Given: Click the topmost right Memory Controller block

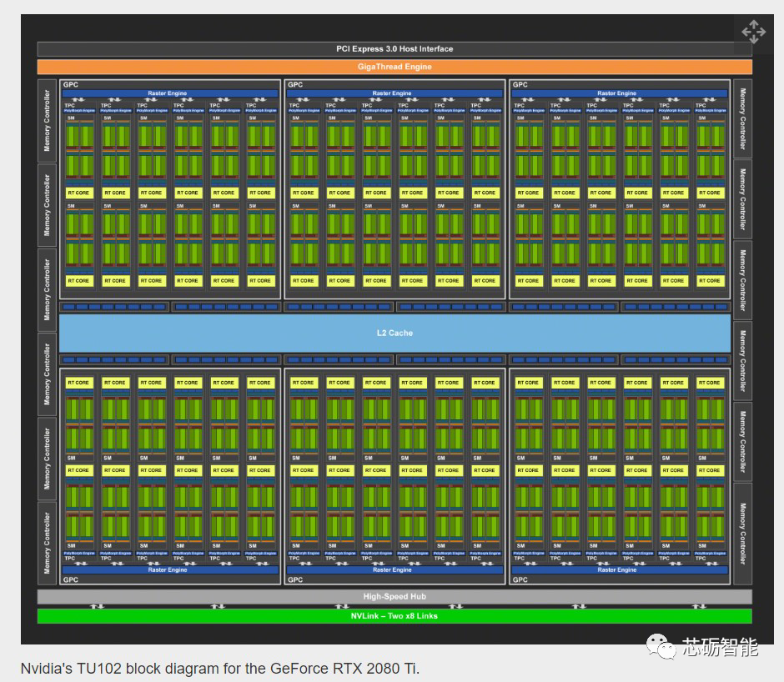Looking at the screenshot, I should click(742, 117).
